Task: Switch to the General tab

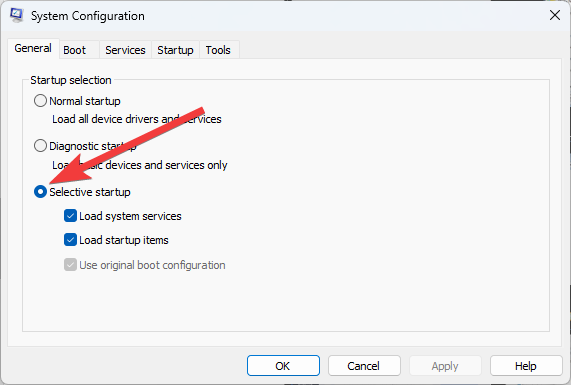Action: 33,48
